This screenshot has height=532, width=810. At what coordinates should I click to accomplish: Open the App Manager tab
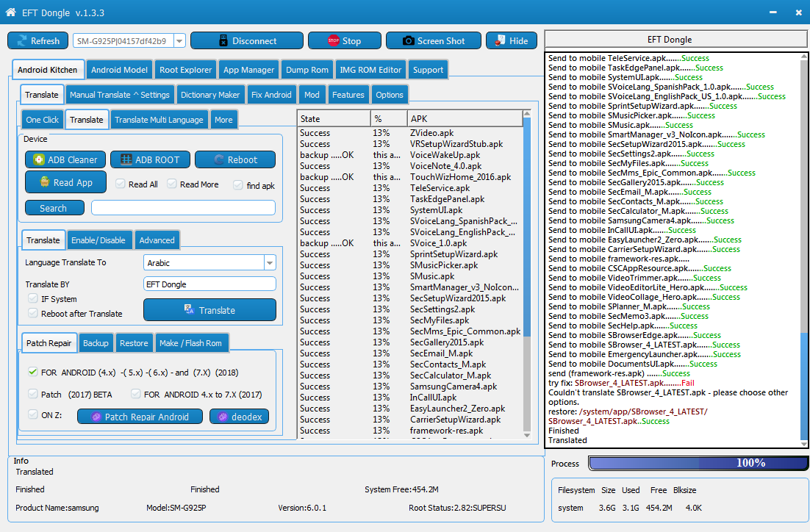(x=248, y=70)
